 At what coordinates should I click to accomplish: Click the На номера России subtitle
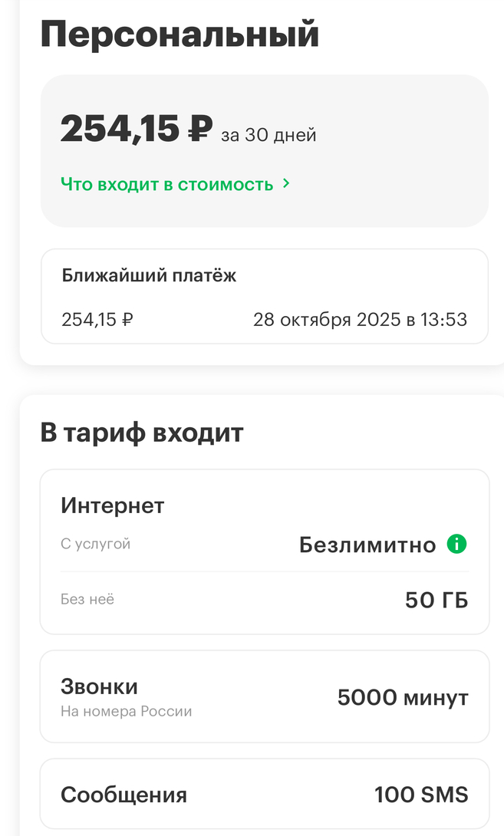pyautogui.click(x=126, y=712)
